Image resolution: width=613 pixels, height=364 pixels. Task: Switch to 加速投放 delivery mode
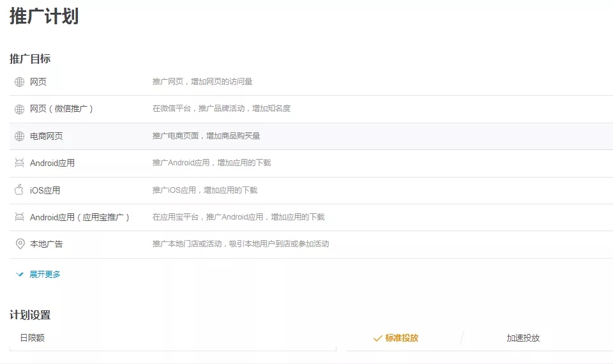[523, 338]
